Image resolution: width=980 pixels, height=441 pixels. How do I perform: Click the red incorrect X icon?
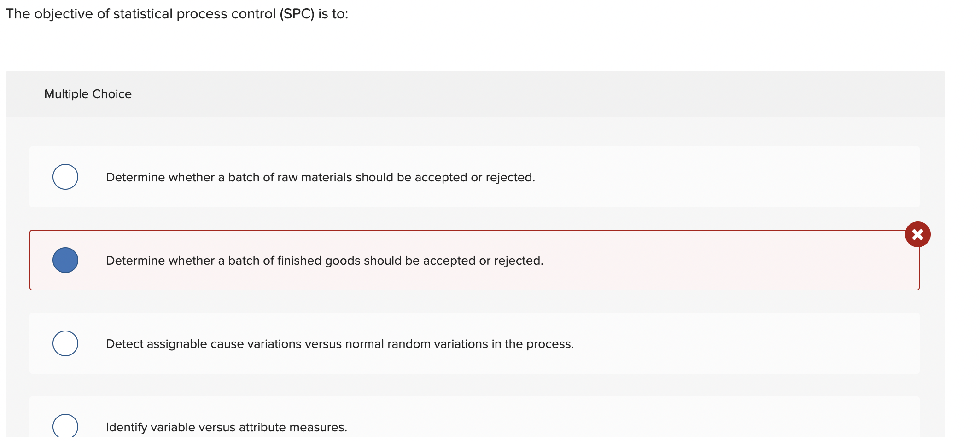tap(917, 234)
